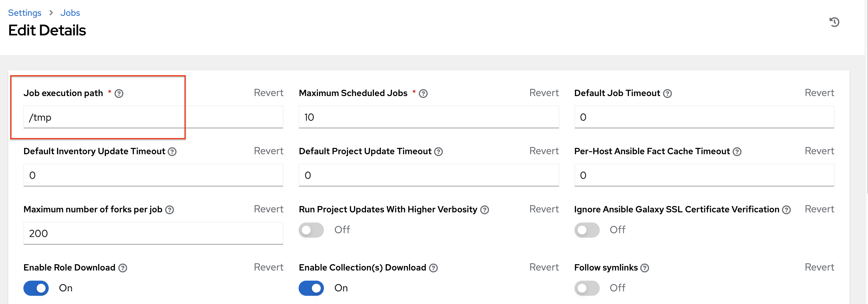Revert Job execution path setting

pyautogui.click(x=269, y=93)
